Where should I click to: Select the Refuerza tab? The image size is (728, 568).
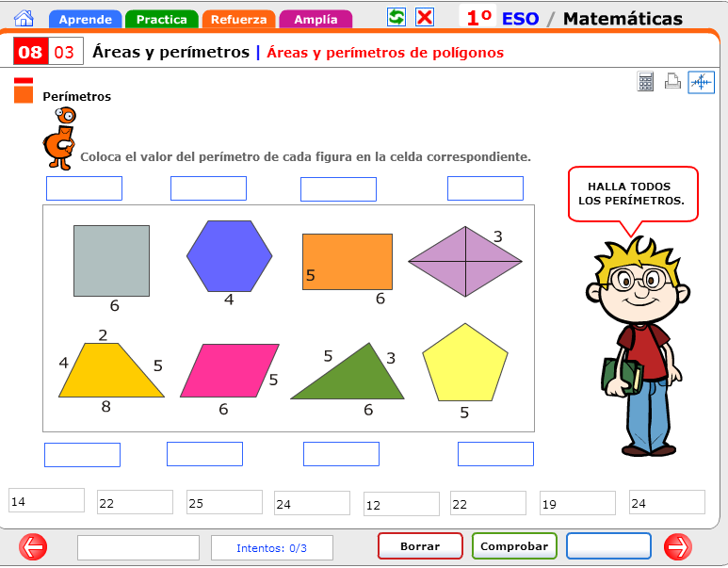[x=238, y=20]
